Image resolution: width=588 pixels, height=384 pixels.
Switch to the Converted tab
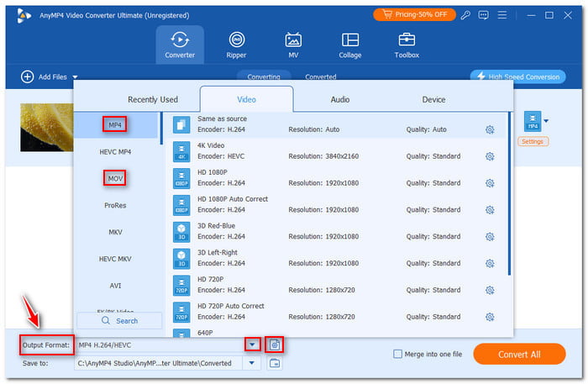tap(321, 76)
